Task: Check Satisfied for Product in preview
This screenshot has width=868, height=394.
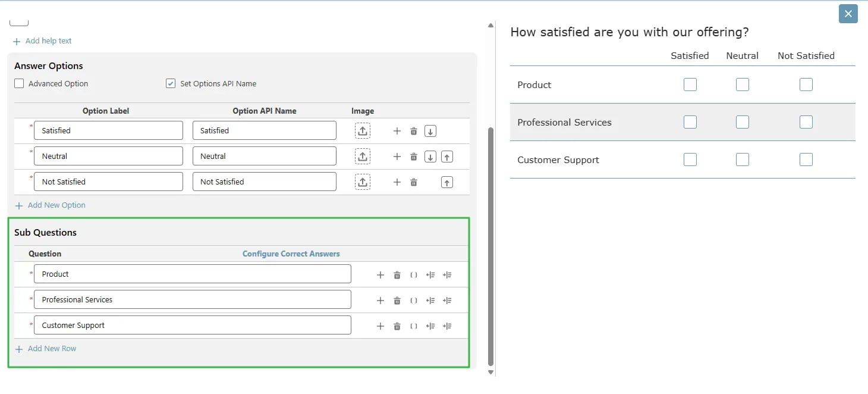Action: [690, 85]
